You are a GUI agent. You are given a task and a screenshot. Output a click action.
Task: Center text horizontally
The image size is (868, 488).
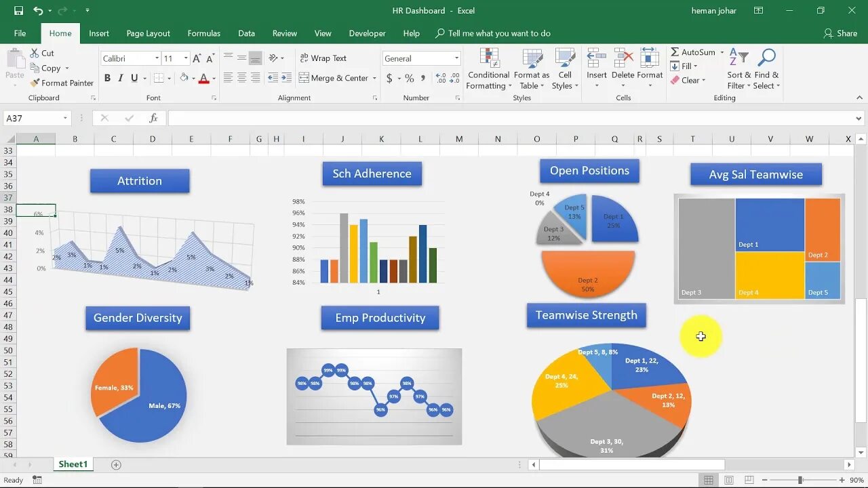[x=242, y=78]
